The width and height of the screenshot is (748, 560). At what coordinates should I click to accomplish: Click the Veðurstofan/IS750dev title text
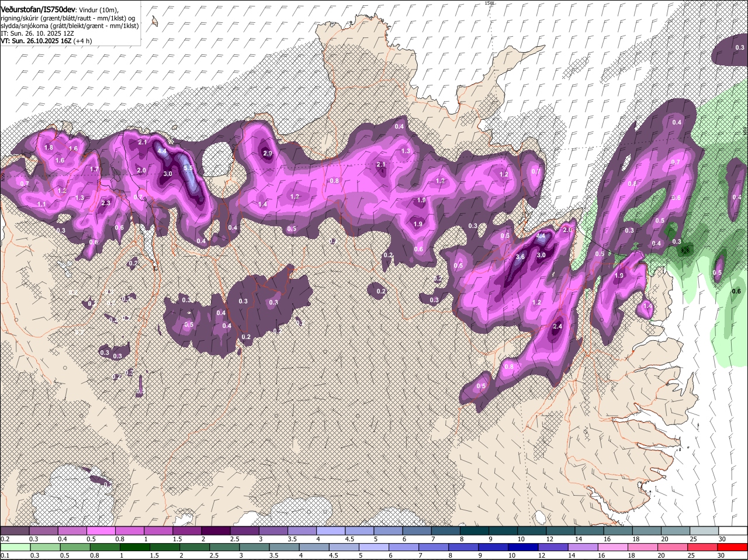tap(38, 9)
